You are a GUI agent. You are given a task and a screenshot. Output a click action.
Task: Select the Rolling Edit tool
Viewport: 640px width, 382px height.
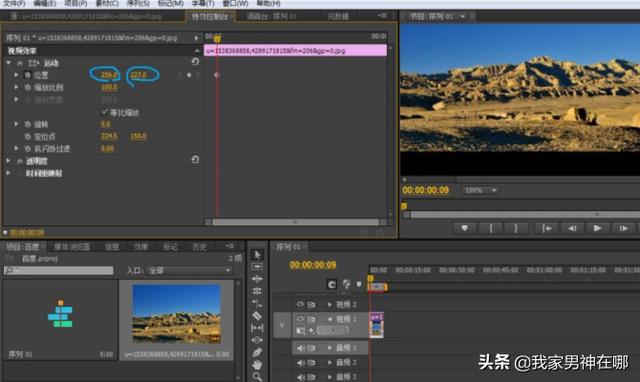click(x=257, y=291)
